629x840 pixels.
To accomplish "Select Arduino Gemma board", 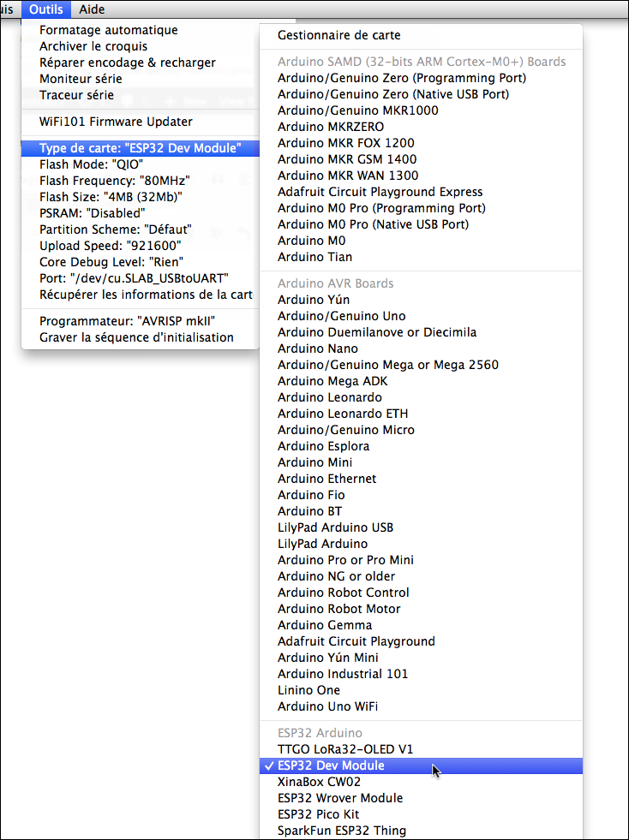I will point(421,625).
